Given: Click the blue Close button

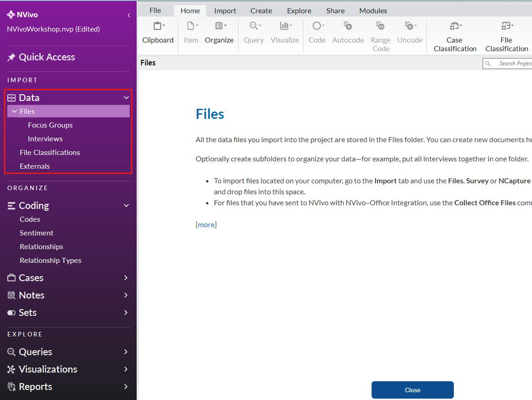Looking at the screenshot, I should (413, 390).
